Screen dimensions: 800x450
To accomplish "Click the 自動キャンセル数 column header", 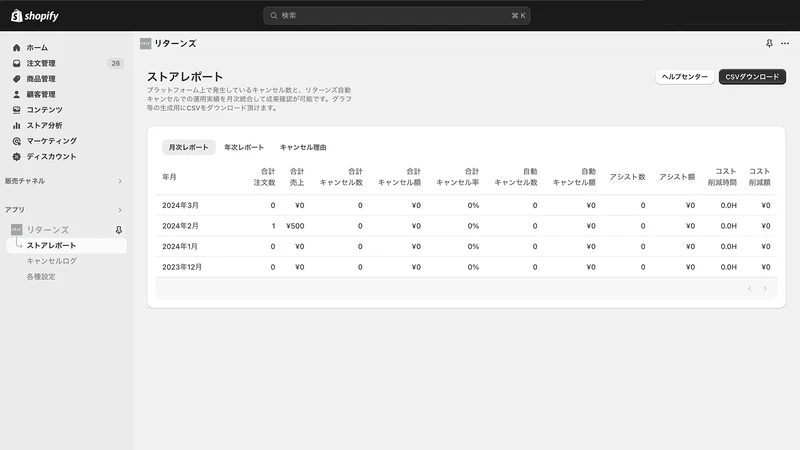I will [516, 177].
